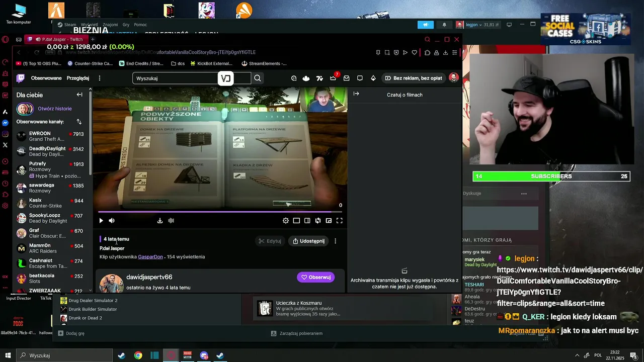Click the Steam notifications bell icon

tap(444, 25)
